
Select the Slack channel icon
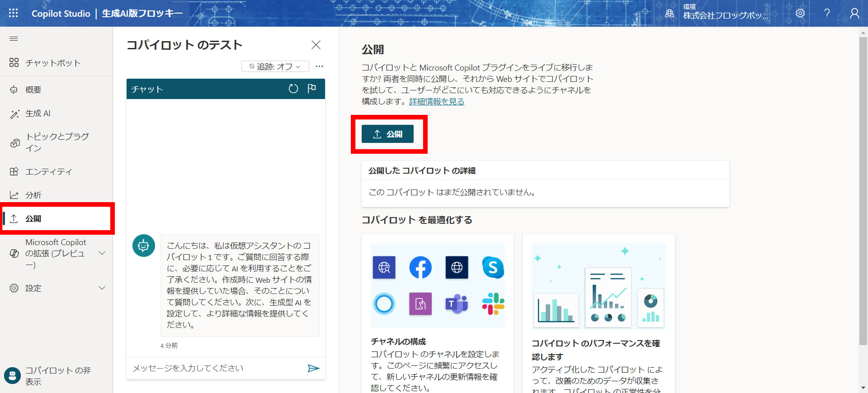(493, 303)
